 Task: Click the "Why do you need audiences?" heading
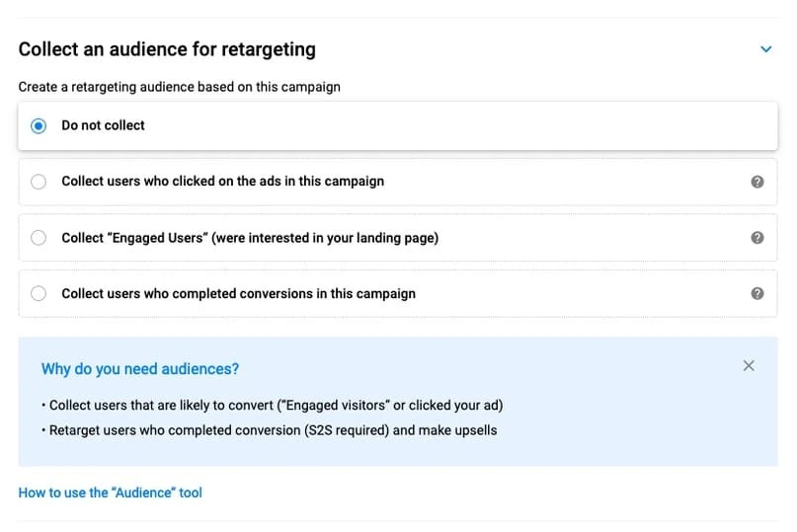pyautogui.click(x=140, y=368)
